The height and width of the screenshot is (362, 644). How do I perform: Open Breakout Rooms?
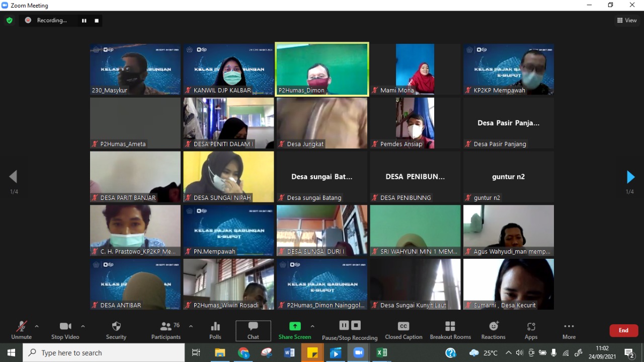[x=450, y=330]
